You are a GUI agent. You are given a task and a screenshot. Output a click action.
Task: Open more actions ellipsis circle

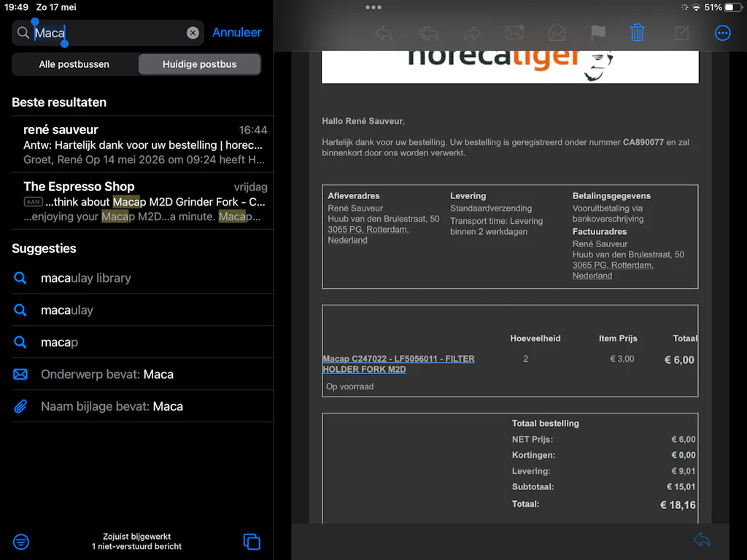pos(723,33)
